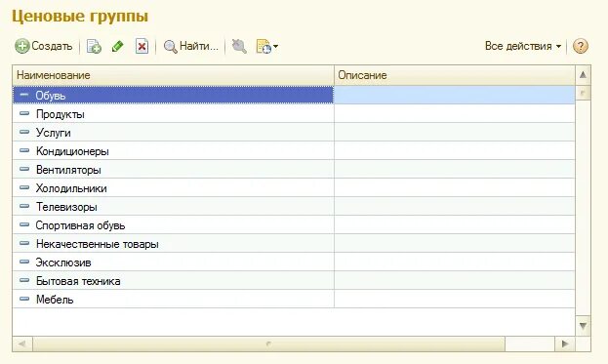This screenshot has height=364, width=608.
Task: Click the Описание cell of Мебель row
Action: click(x=455, y=300)
